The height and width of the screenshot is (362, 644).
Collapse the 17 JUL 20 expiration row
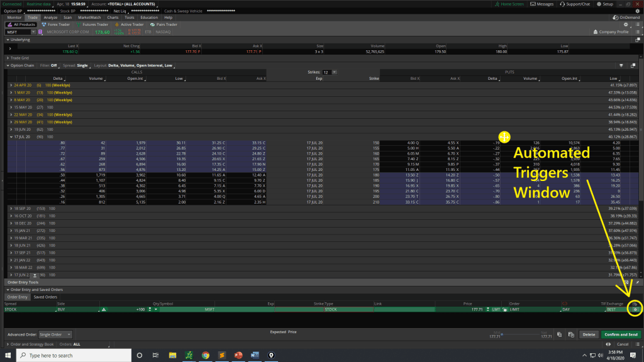click(x=11, y=136)
